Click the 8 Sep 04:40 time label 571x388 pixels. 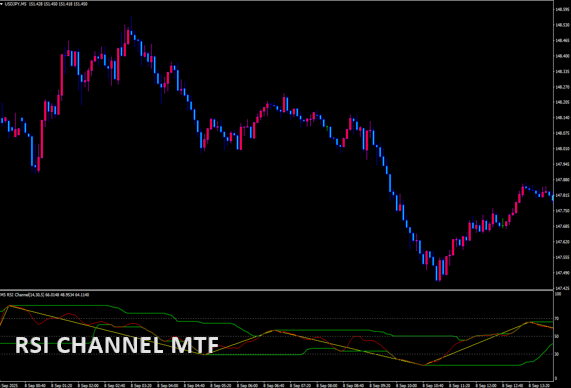click(x=194, y=385)
